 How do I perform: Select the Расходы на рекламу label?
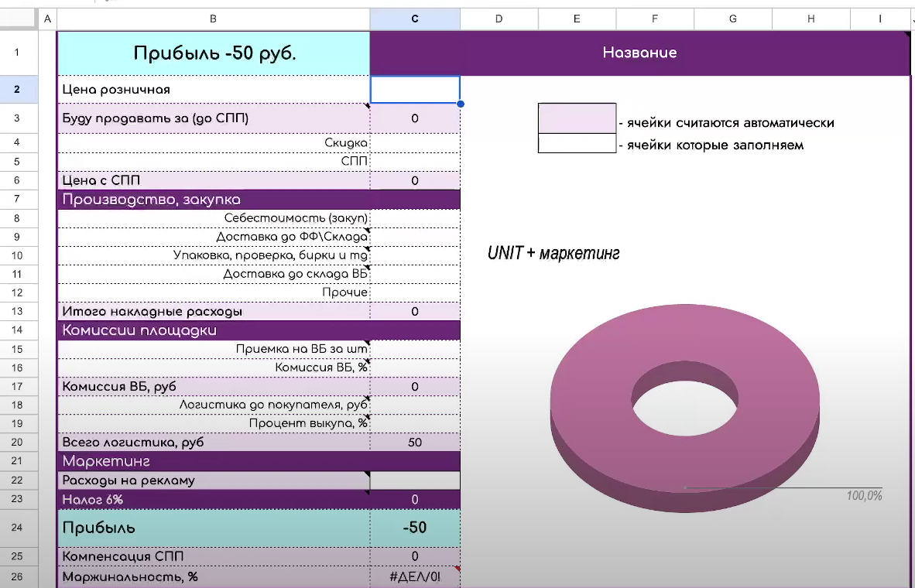129,480
